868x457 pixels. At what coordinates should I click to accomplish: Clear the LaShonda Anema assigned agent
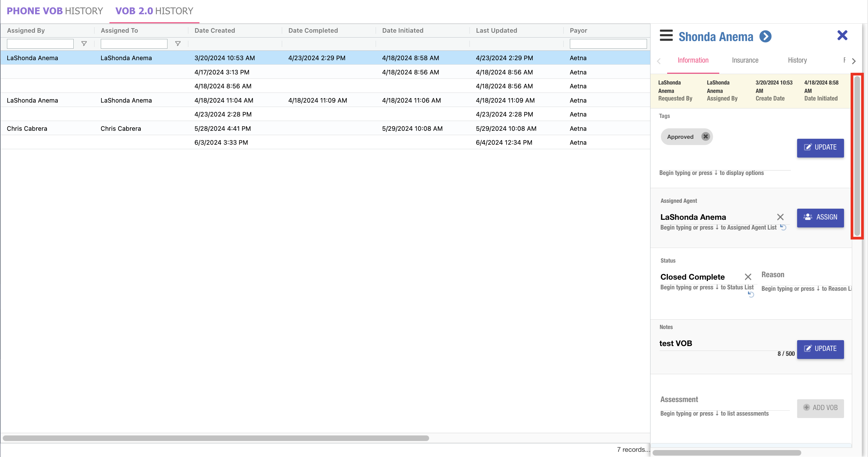click(780, 217)
